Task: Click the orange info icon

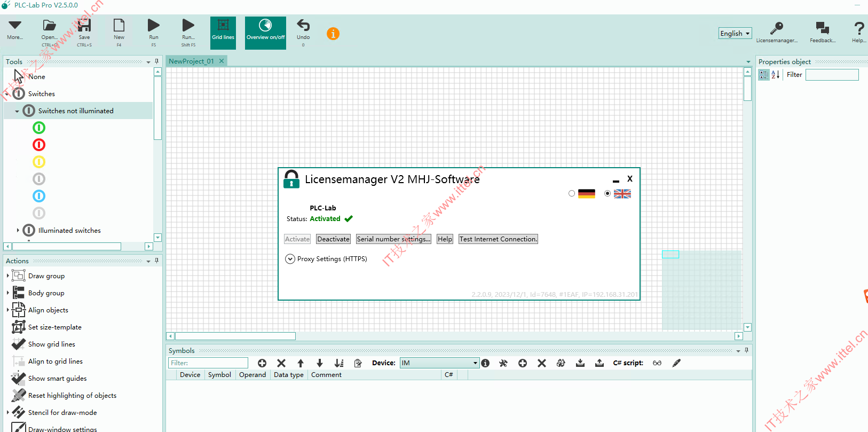Action: (333, 34)
